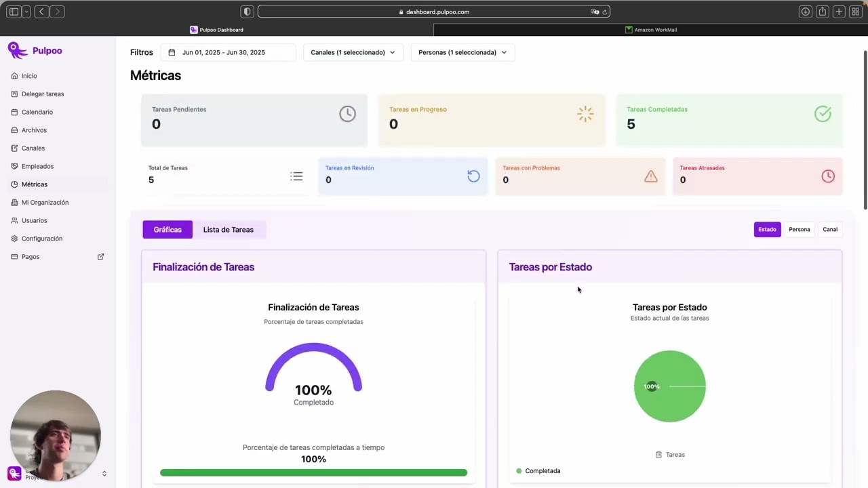
Task: Switch to the Amazon WorkMail browser tab
Action: [650, 30]
